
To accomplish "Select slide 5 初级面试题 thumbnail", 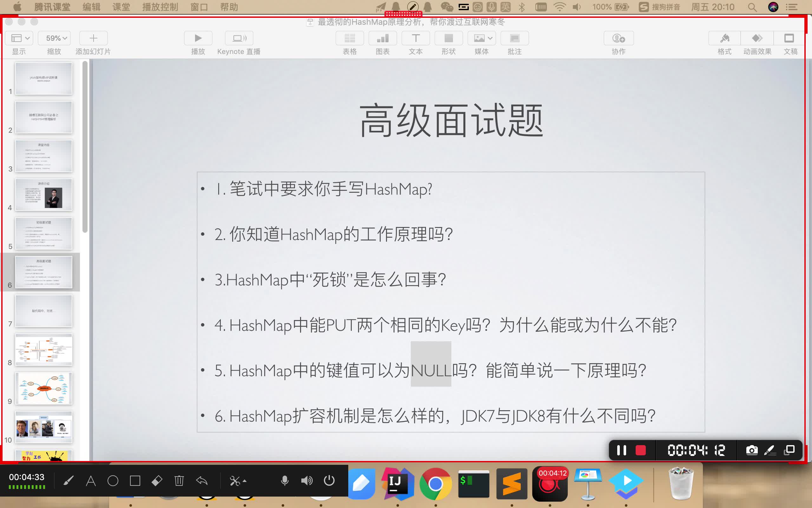I will (x=44, y=233).
